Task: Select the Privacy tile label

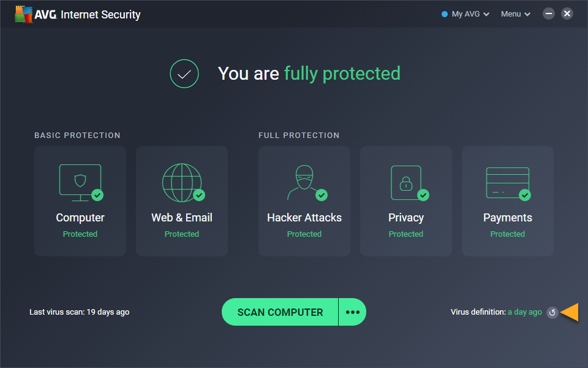Action: [x=406, y=218]
